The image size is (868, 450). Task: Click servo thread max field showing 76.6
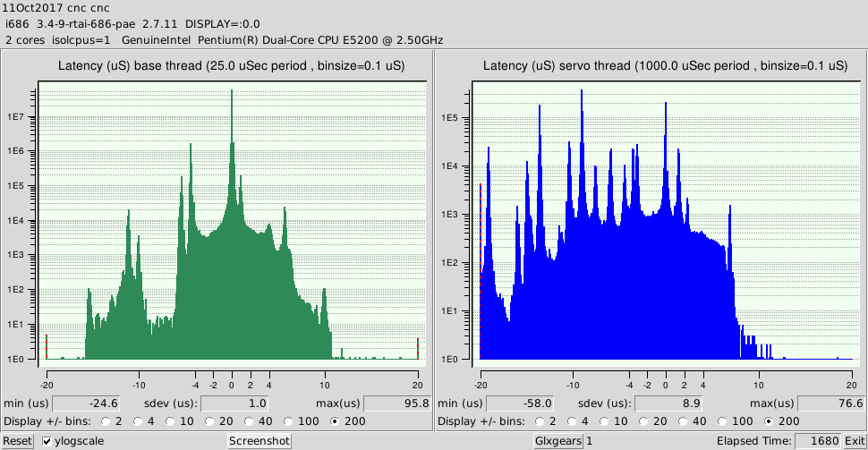pos(831,403)
